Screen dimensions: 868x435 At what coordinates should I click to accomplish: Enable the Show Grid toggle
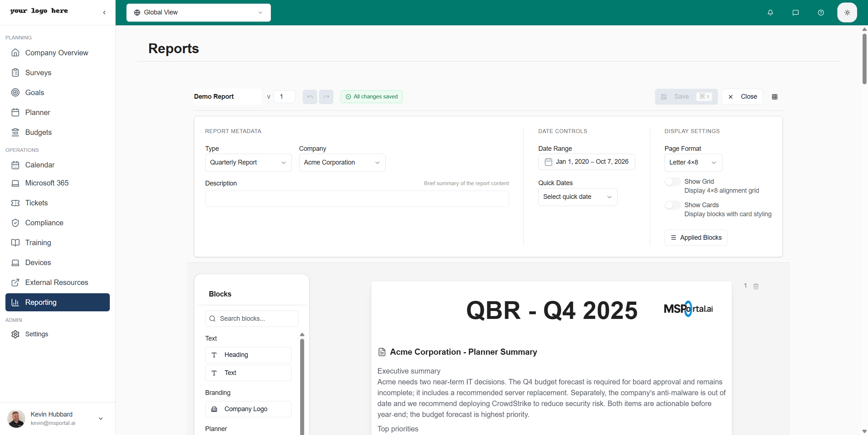click(x=672, y=181)
